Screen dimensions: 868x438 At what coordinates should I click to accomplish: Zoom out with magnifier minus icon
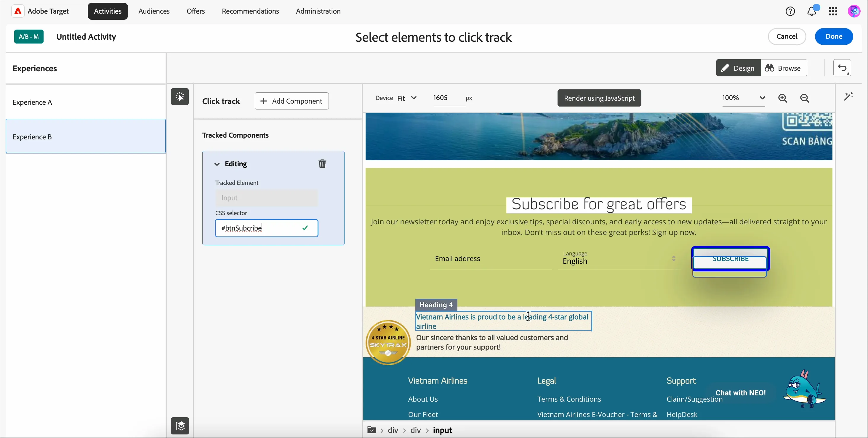(805, 98)
